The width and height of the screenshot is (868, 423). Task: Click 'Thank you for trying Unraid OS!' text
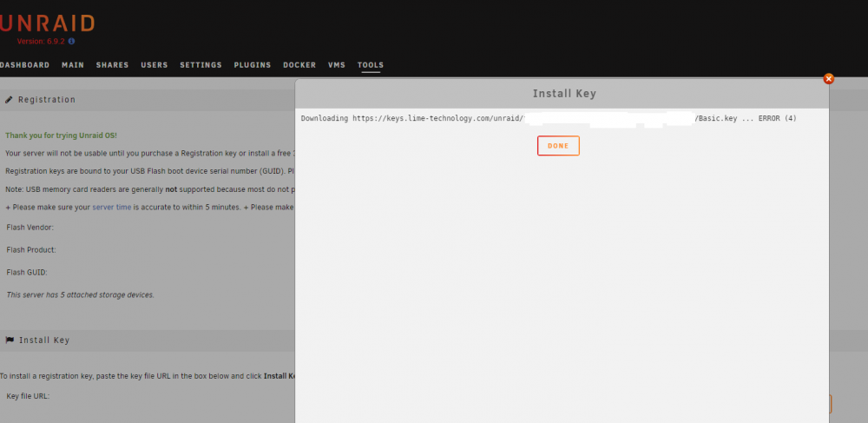[x=62, y=135]
